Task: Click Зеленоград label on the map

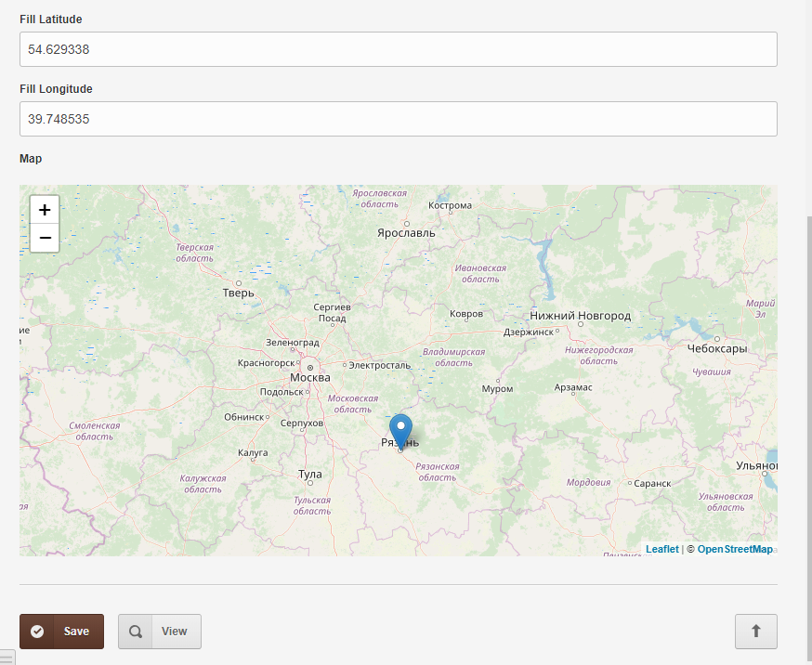Action: pos(292,343)
